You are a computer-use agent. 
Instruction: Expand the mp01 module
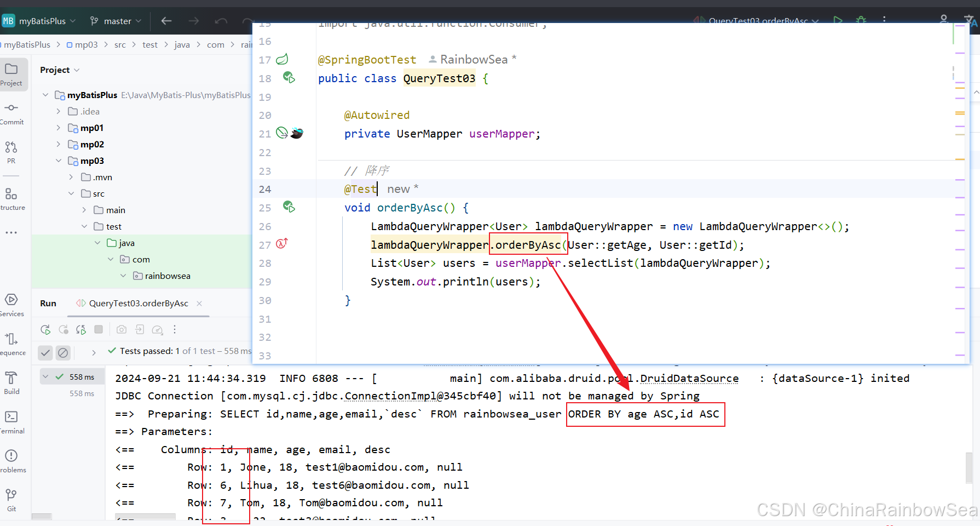click(59, 128)
